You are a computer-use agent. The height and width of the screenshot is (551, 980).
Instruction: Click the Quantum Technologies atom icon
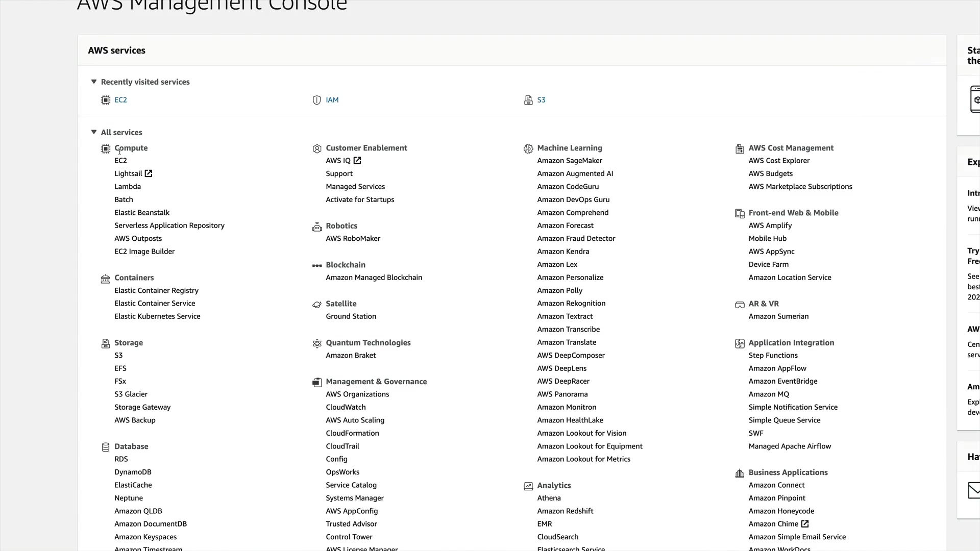317,343
